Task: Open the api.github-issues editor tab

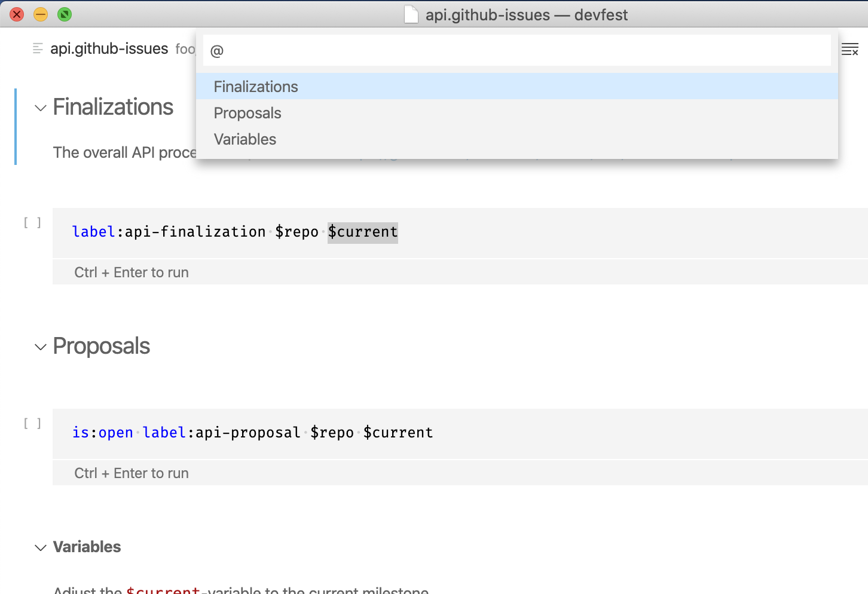Action: tap(109, 48)
